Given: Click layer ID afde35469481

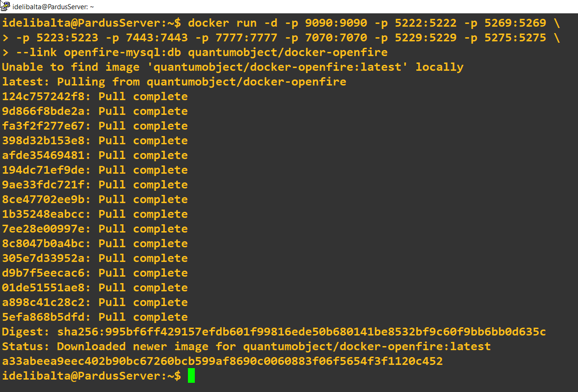Looking at the screenshot, I should point(44,155).
